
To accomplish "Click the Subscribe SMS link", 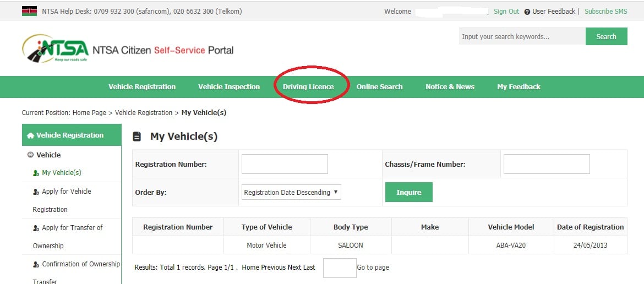I will coord(605,12).
